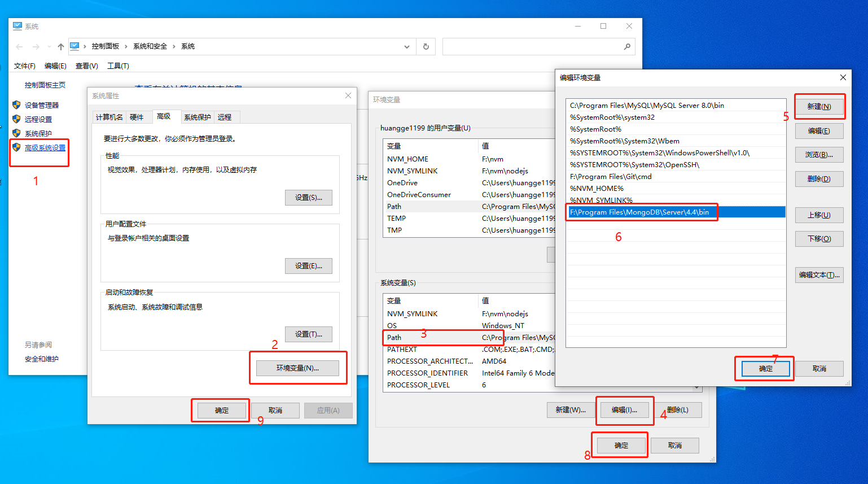Click 设置(E) user profile button
The image size is (868, 484).
tap(309, 266)
